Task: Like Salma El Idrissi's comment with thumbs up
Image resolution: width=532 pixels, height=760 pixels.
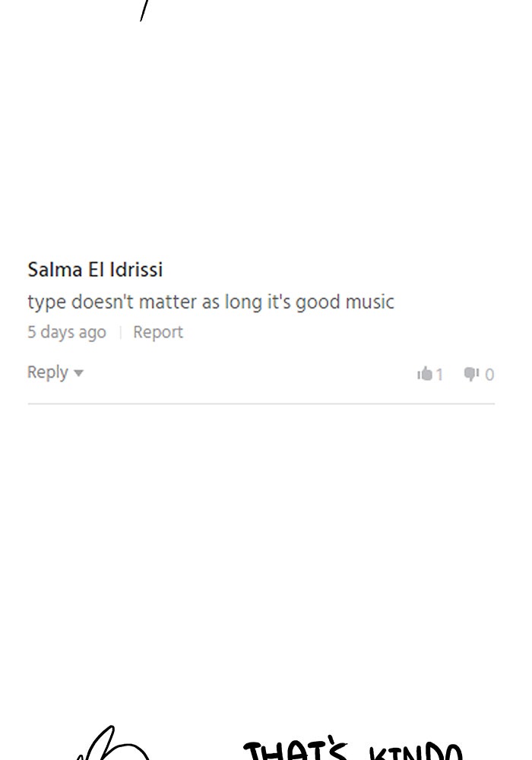Action: [x=425, y=374]
